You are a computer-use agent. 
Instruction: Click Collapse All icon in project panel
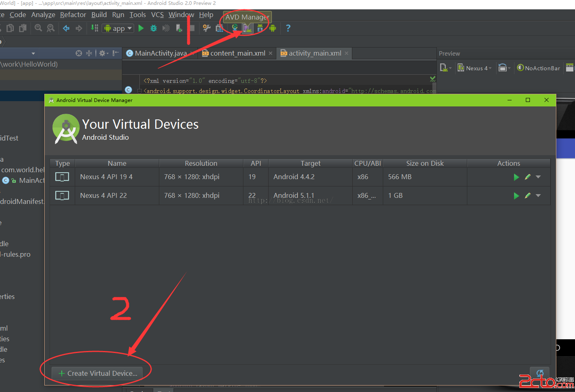pos(89,53)
